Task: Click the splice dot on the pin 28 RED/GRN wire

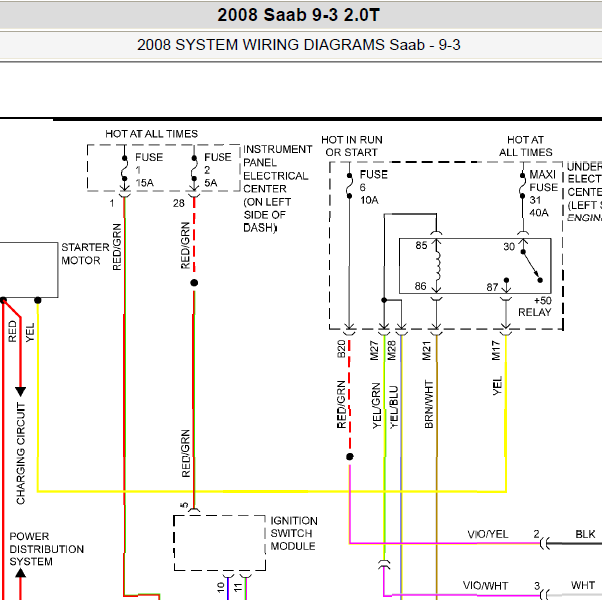Action: pyautogui.click(x=194, y=283)
